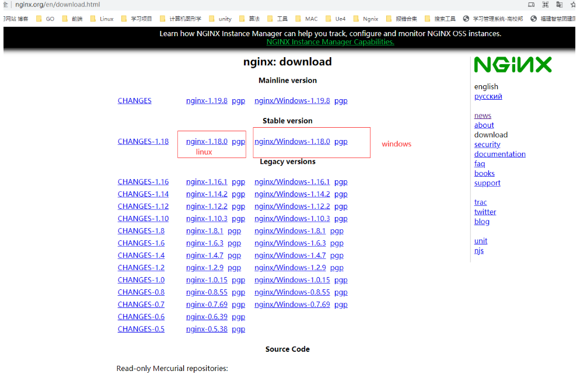This screenshot has width=587, height=392.
Task: Download nginx-1.19.8 source
Action: [x=207, y=101]
